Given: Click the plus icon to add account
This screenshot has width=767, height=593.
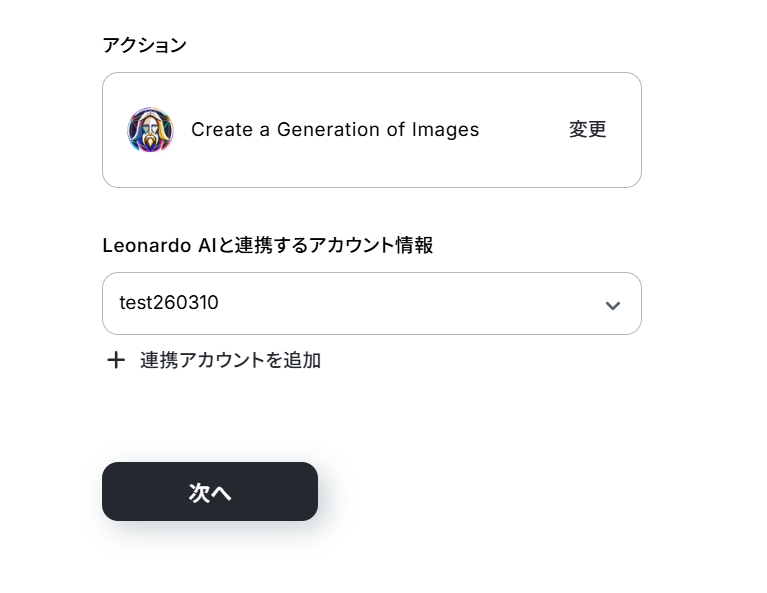Looking at the screenshot, I should click(116, 360).
